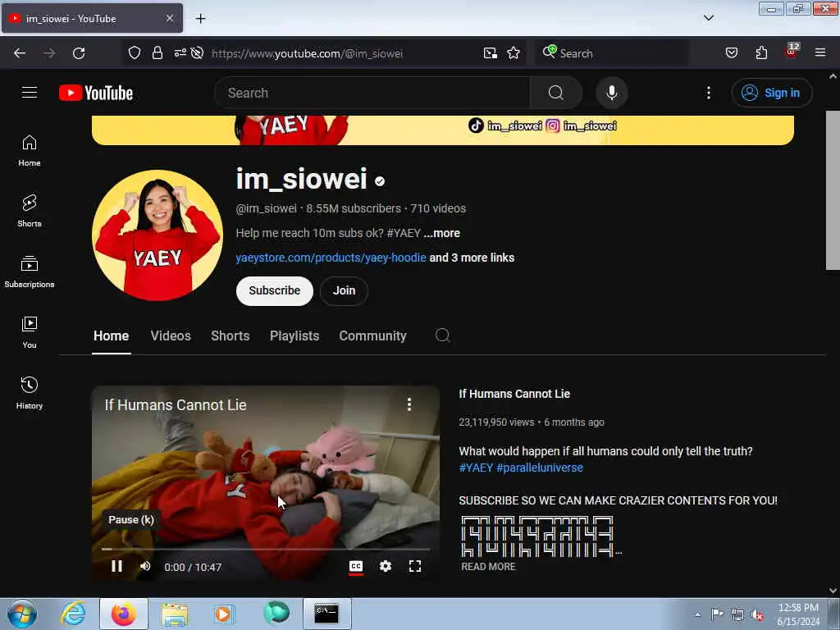Switch to the Shorts channel tab
840x630 pixels.
coord(231,336)
